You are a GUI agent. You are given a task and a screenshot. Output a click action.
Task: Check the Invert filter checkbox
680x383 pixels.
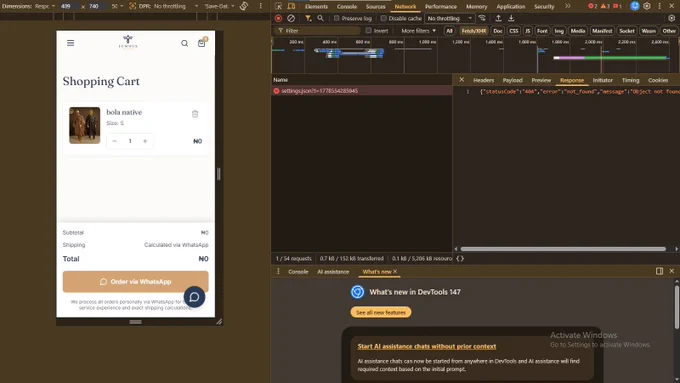tap(368, 30)
